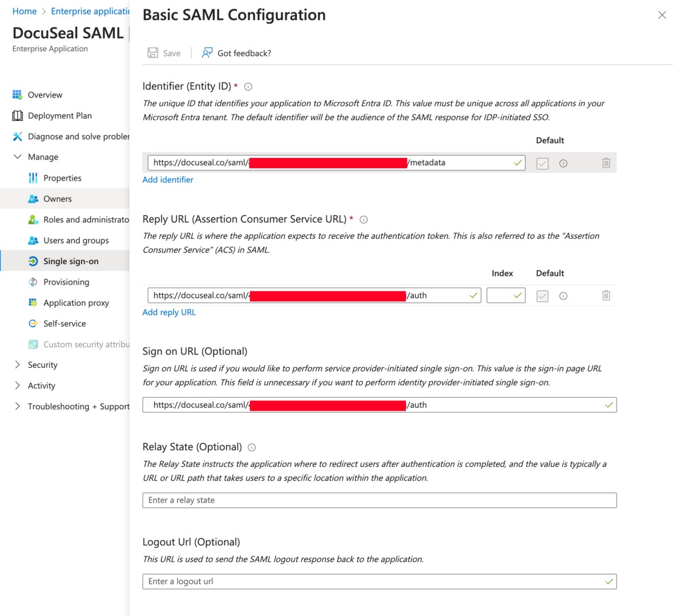Screen dimensions: 685x616
Task: Open Self-service in the sidebar
Action: point(65,323)
